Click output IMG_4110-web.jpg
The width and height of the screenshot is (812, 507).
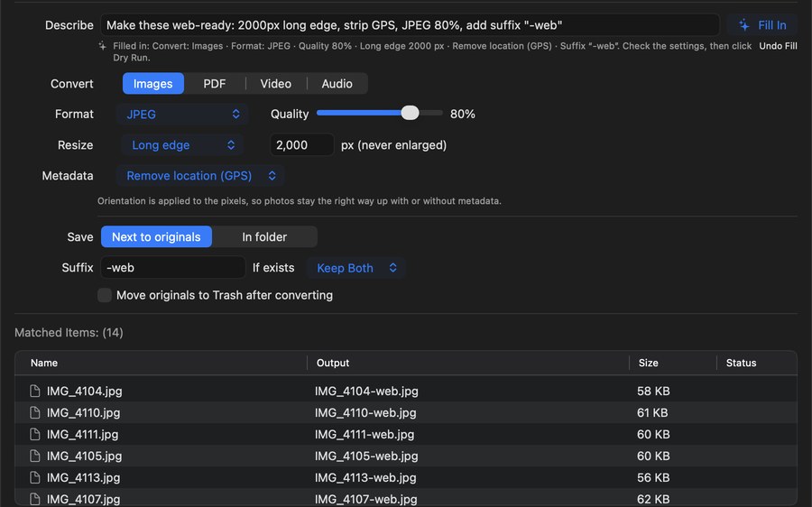point(365,413)
